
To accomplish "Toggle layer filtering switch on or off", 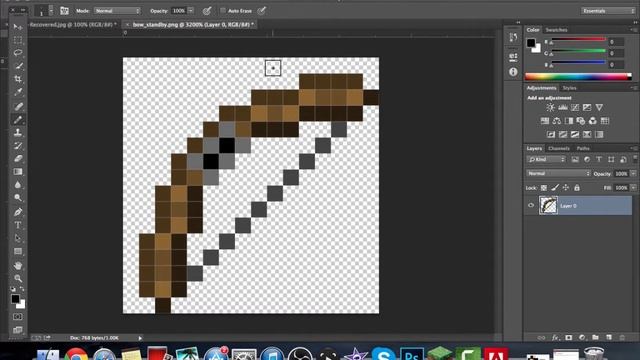I will pos(635,159).
